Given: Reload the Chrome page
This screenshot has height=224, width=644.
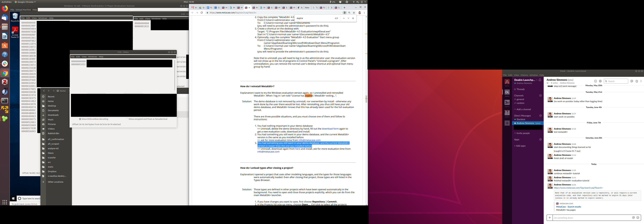Looking at the screenshot, I should point(202,13).
